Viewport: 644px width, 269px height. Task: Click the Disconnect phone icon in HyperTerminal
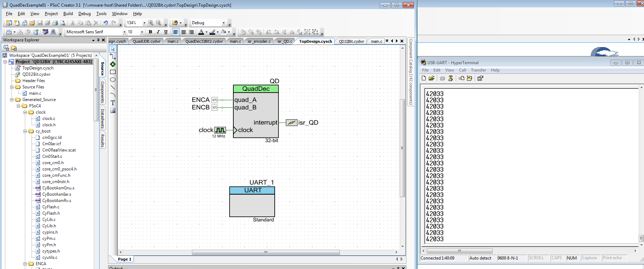[x=451, y=78]
